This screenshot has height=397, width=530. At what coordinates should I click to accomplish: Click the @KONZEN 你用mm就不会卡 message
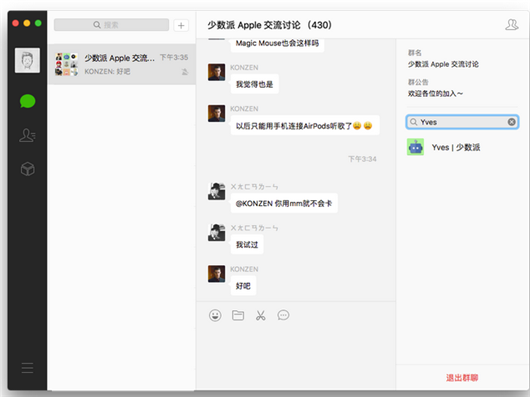click(284, 203)
